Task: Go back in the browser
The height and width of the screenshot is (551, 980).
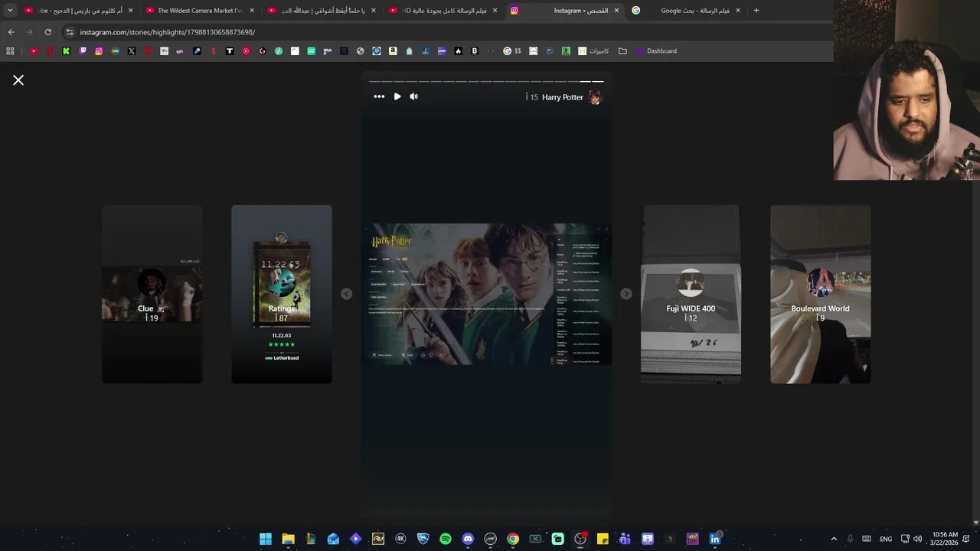Action: (x=11, y=32)
